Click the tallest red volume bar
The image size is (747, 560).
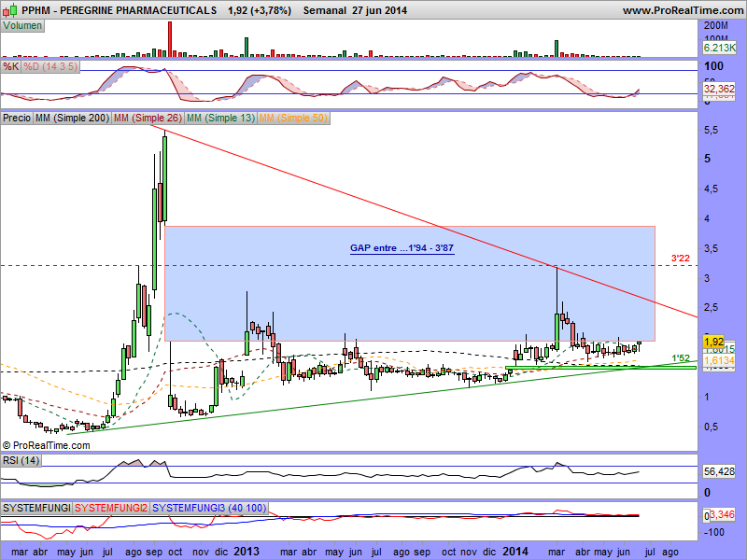point(170,39)
